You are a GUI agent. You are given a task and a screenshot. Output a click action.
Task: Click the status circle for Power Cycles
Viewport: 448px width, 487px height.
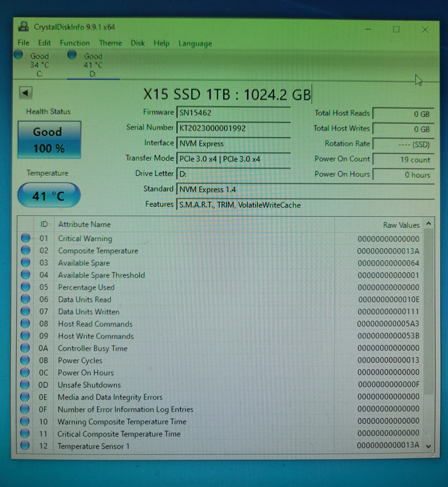pyautogui.click(x=25, y=360)
